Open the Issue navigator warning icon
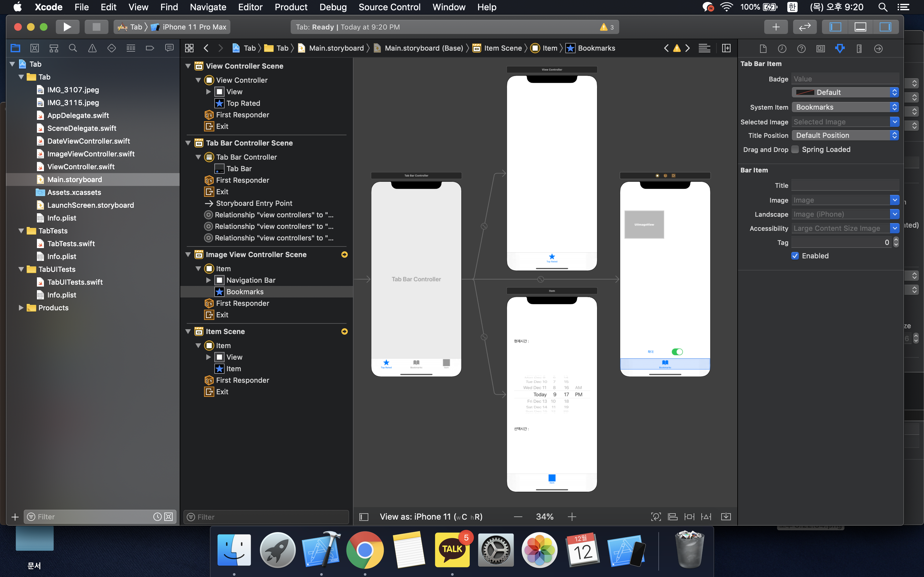The image size is (924, 577). tap(92, 48)
